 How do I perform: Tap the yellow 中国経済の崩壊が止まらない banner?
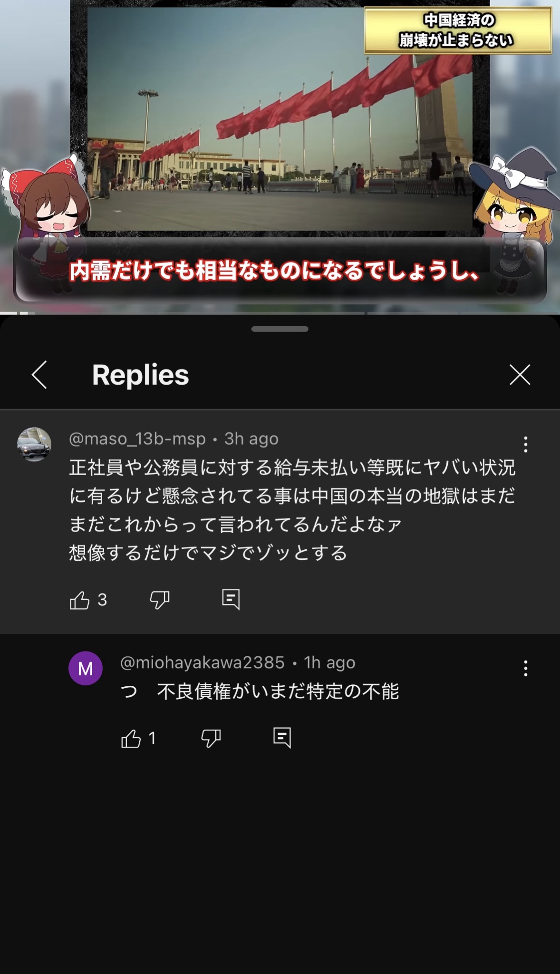458,30
